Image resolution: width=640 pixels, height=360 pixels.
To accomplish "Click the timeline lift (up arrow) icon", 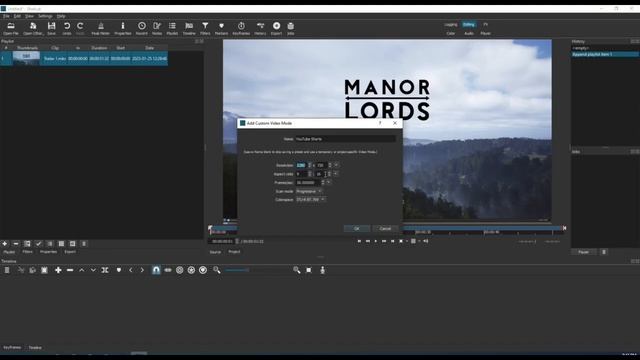I will click(82, 270).
